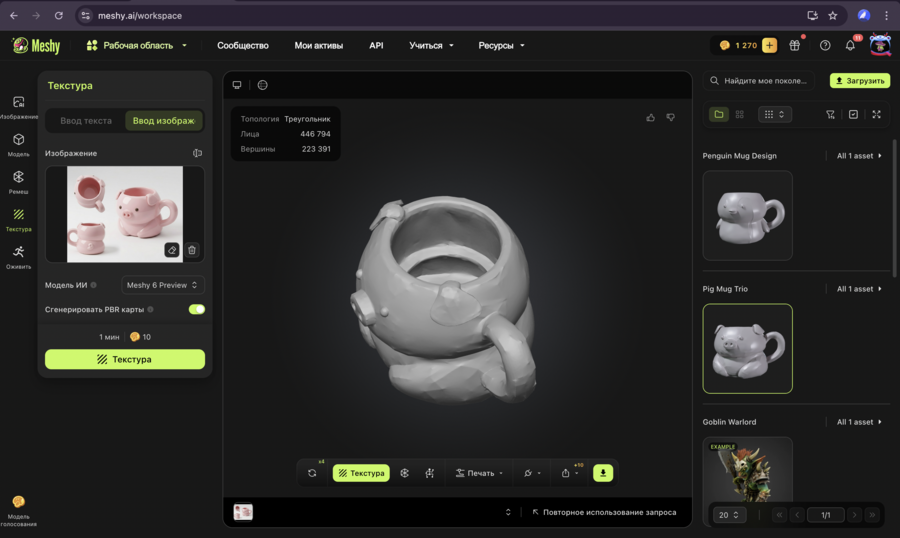Click the Texture generate button in the left panel
900x538 pixels.
[125, 359]
